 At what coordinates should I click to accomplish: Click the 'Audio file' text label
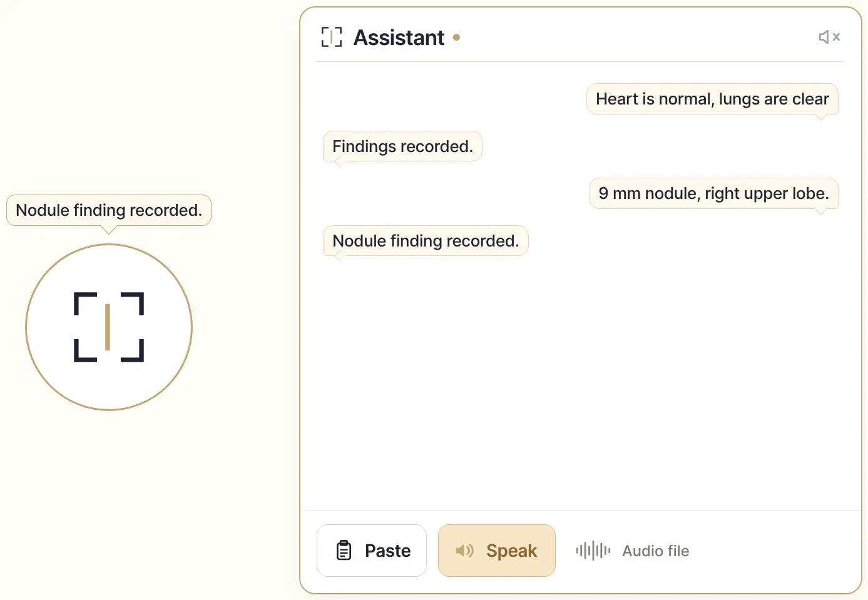[656, 551]
